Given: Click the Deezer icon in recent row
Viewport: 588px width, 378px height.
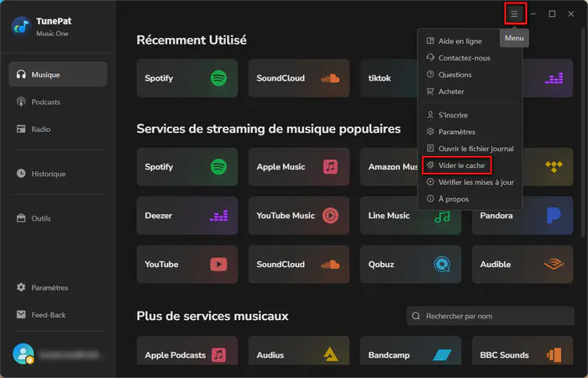Looking at the screenshot, I should click(554, 78).
